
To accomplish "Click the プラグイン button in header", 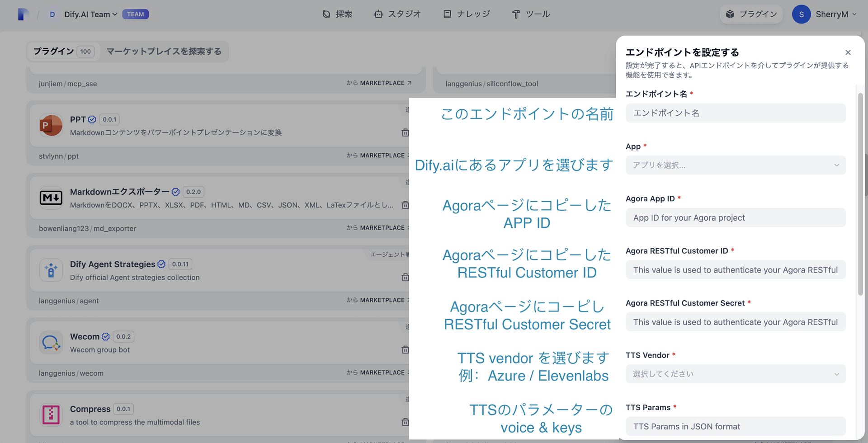I will 751,14.
